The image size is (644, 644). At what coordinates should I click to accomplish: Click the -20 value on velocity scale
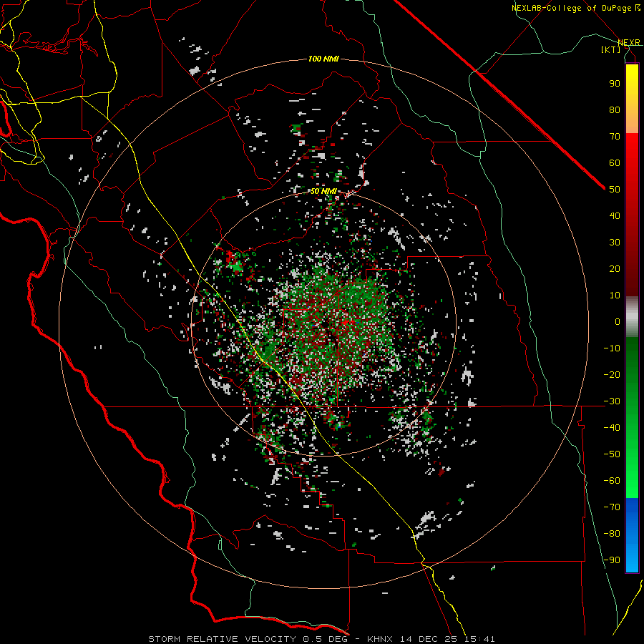click(x=612, y=375)
